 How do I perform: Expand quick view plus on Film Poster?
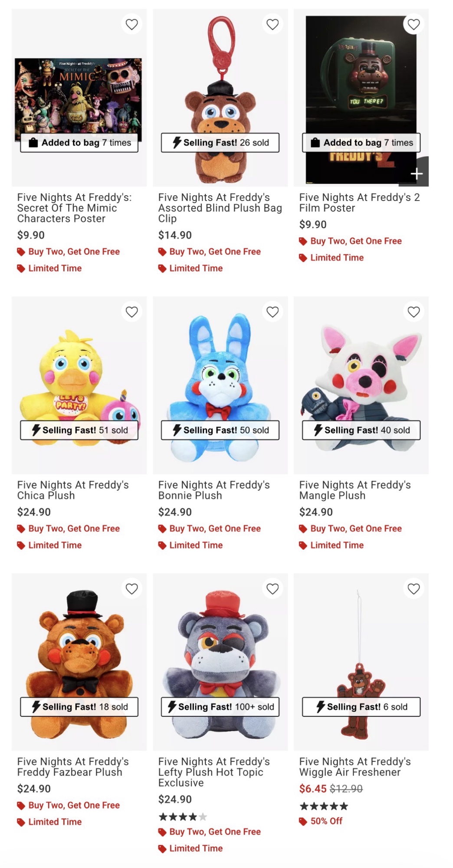click(x=417, y=174)
